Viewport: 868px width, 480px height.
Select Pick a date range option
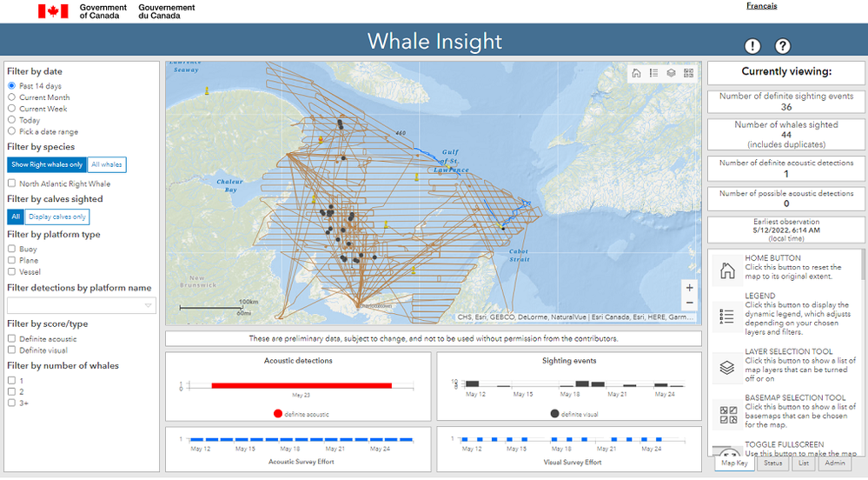click(11, 131)
